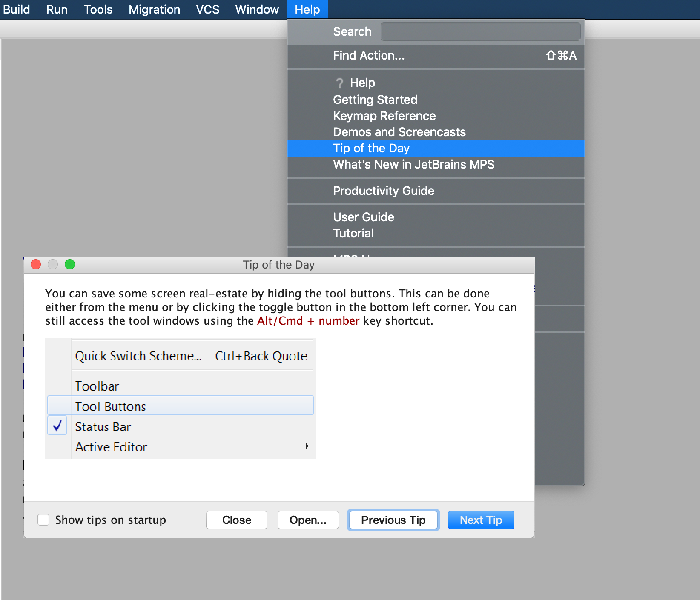Image resolution: width=700 pixels, height=600 pixels.
Task: Open Demos and Screencasts
Action: click(436, 132)
